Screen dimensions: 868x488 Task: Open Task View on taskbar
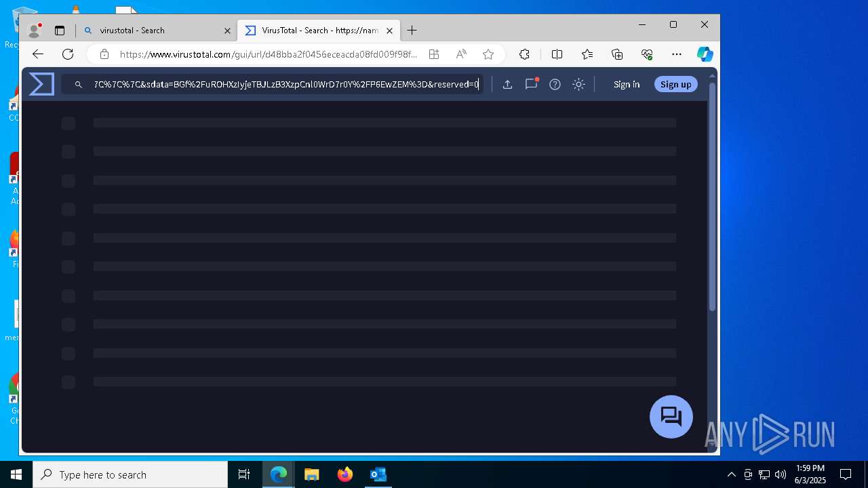[x=244, y=474]
